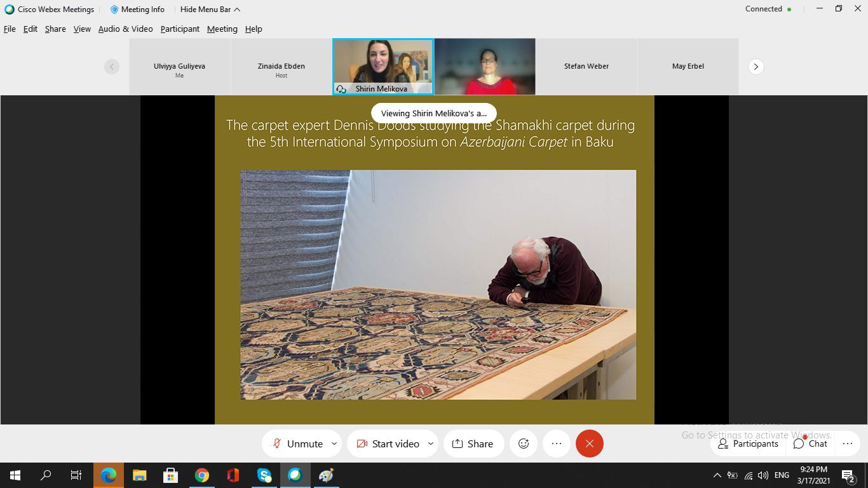The image size is (868, 488).
Task: Select Stefan Weber participant tile
Action: pyautogui.click(x=587, y=66)
